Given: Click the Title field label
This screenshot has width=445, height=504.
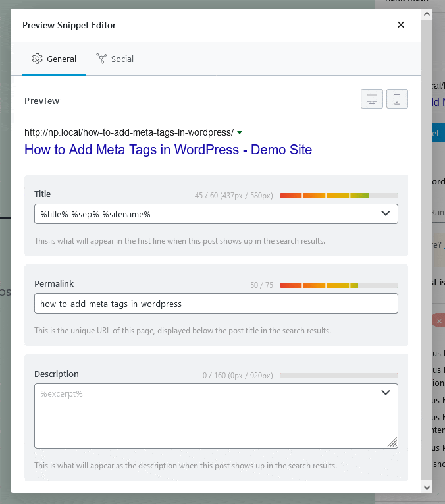Looking at the screenshot, I should 42,194.
